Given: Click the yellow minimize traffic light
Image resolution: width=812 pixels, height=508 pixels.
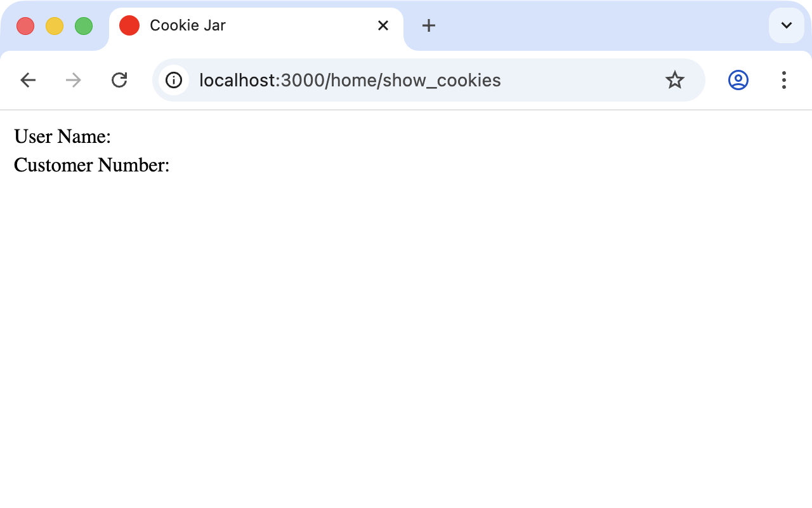Looking at the screenshot, I should [55, 25].
